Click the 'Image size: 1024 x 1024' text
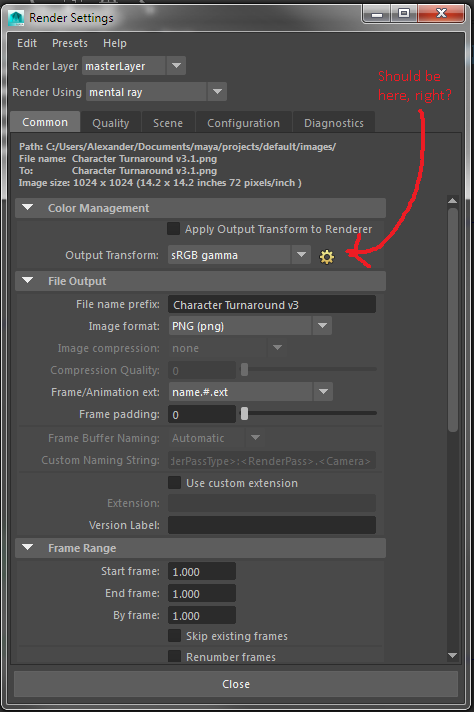Screen dimensions: 474x712 76,183
